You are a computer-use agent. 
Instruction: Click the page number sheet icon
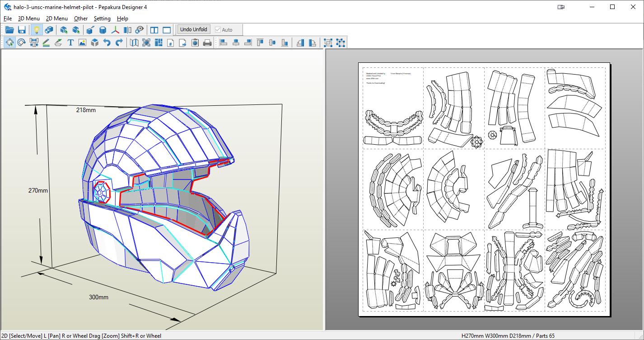point(171,42)
